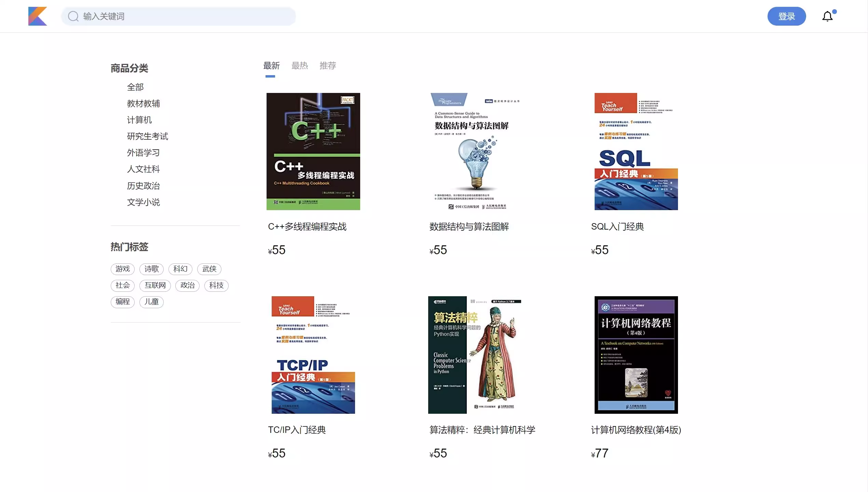This screenshot has width=868, height=492.
Task: Click the 社会 tag
Action: coord(123,285)
